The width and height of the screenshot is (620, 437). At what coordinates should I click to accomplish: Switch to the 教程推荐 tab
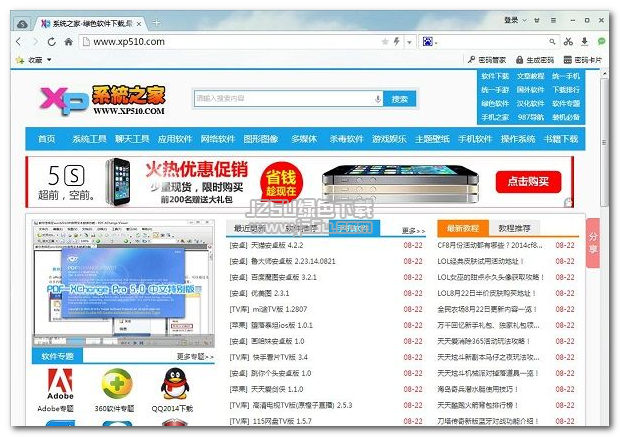[x=514, y=228]
